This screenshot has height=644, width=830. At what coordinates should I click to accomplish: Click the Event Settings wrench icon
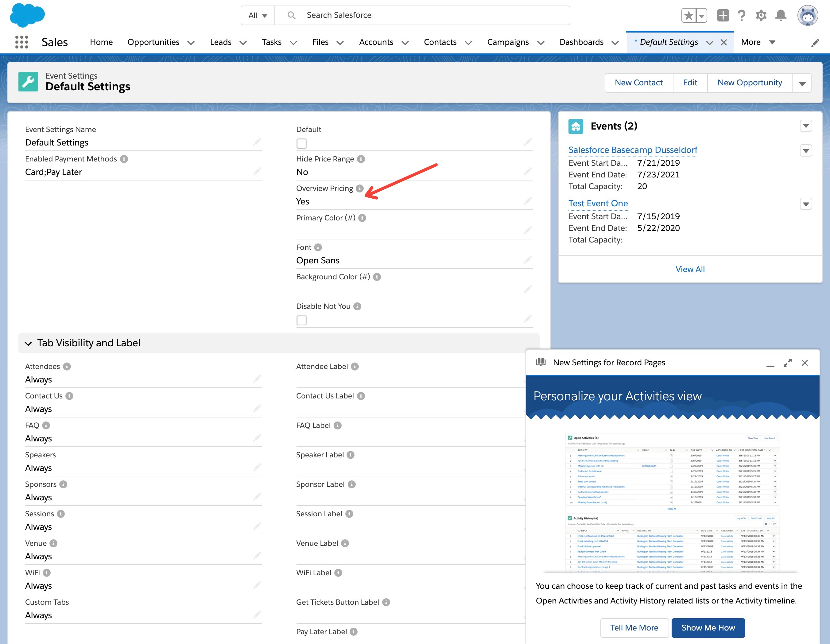pos(28,82)
